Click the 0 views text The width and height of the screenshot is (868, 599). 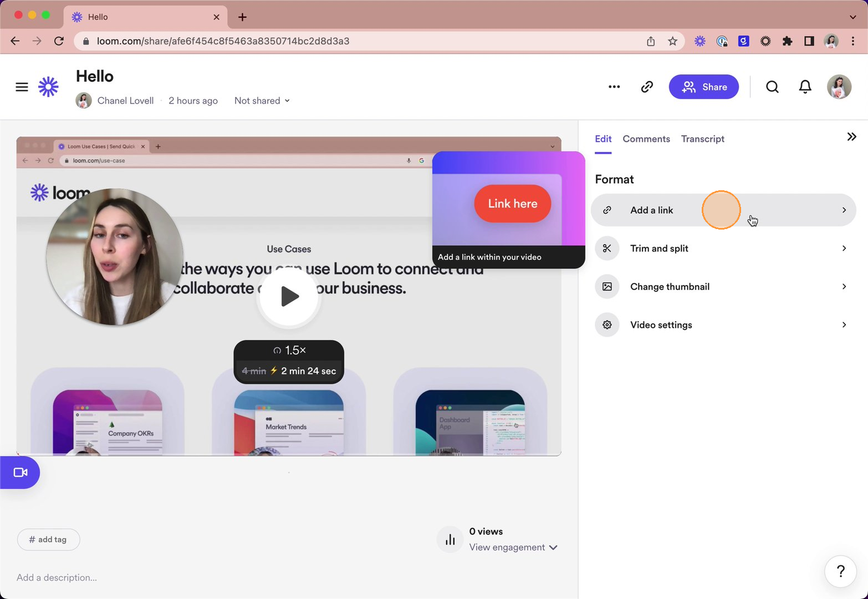point(486,531)
